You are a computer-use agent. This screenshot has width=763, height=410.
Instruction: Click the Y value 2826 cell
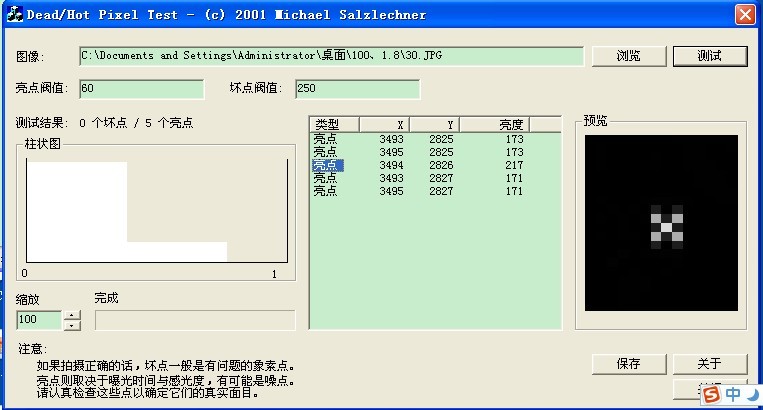pos(441,165)
